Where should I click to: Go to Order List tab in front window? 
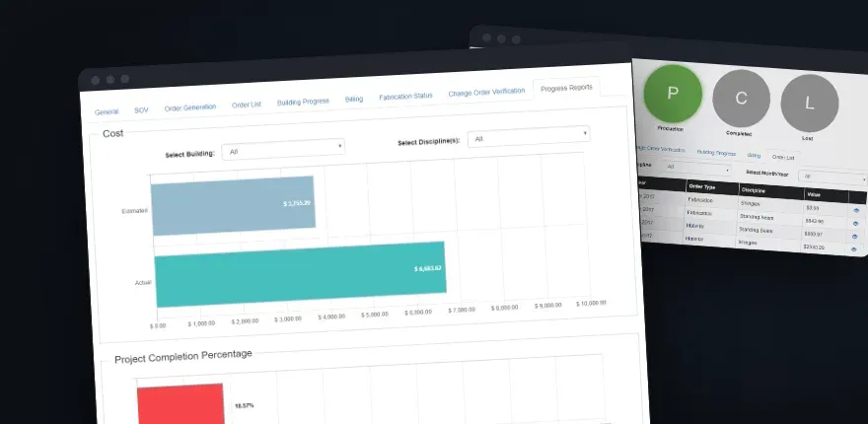pyautogui.click(x=247, y=105)
